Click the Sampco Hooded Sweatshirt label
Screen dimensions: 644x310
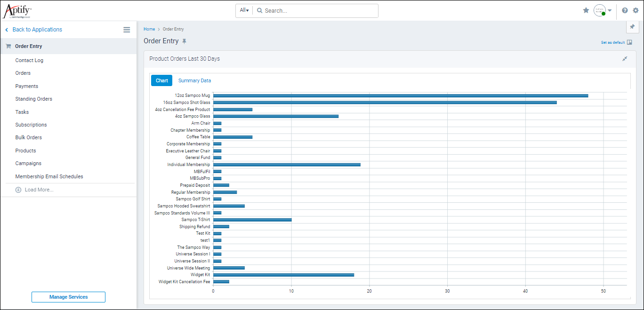184,206
